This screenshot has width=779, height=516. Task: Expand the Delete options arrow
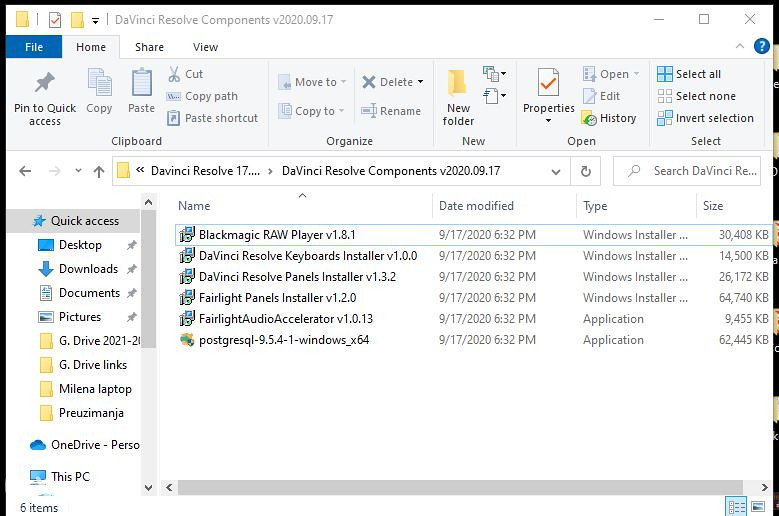421,82
